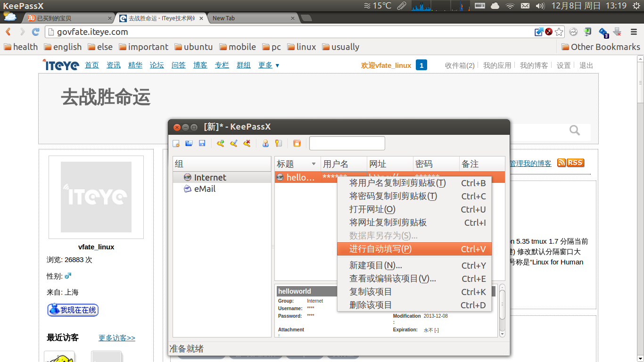Image resolution: width=644 pixels, height=362 pixels.
Task: Reload the page with the refresh icon
Action: [x=35, y=32]
